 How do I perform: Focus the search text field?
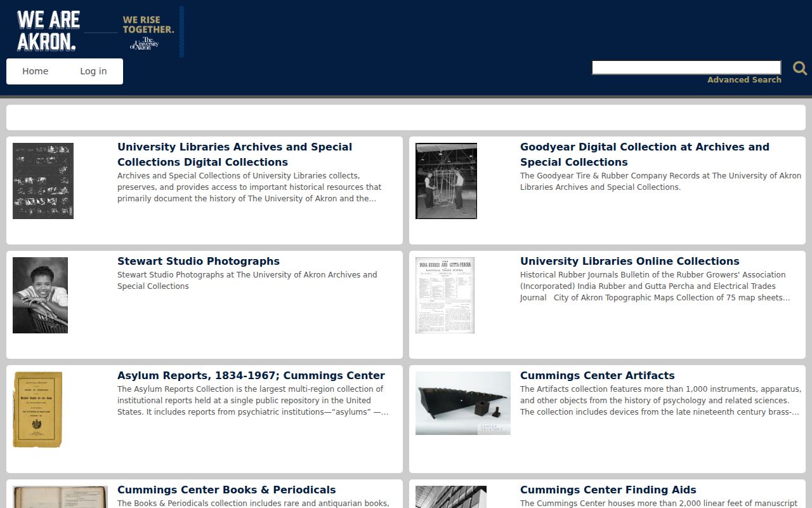[x=686, y=67]
